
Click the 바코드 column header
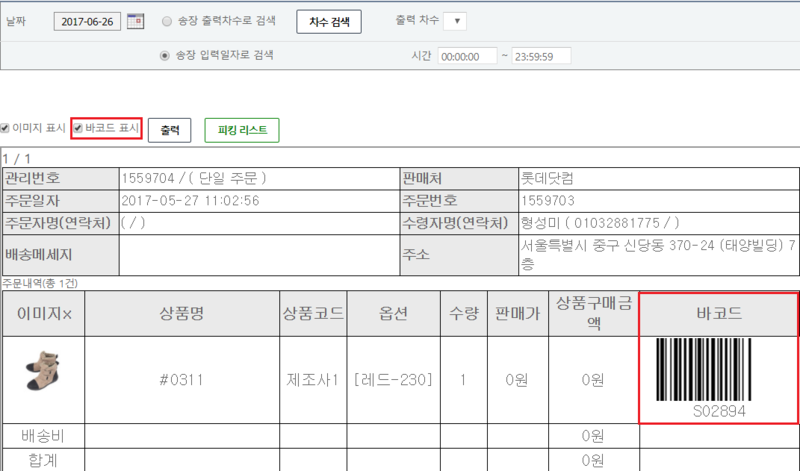tap(718, 313)
